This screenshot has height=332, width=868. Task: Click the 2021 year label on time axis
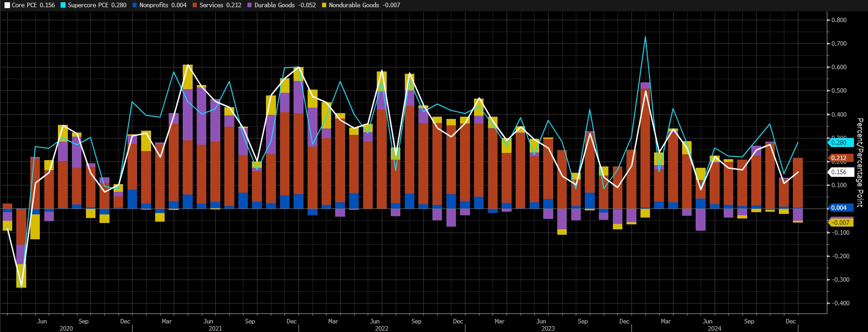[x=215, y=328]
